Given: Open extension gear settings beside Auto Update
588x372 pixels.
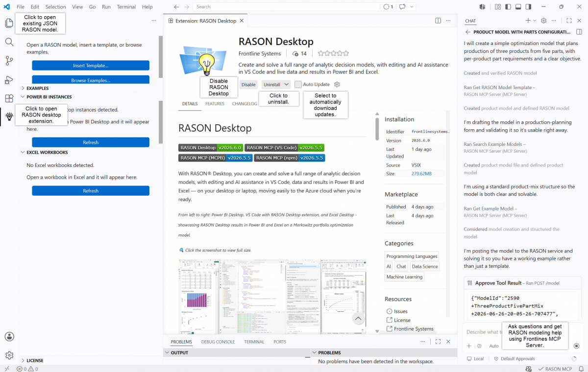Looking at the screenshot, I should point(337,84).
